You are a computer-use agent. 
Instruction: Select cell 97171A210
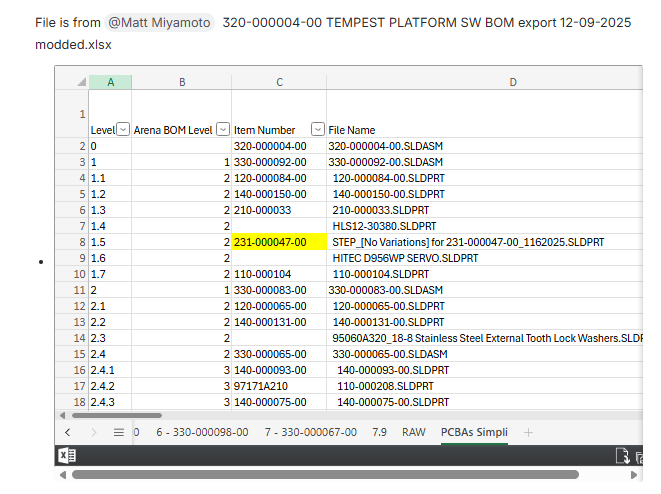point(279,387)
